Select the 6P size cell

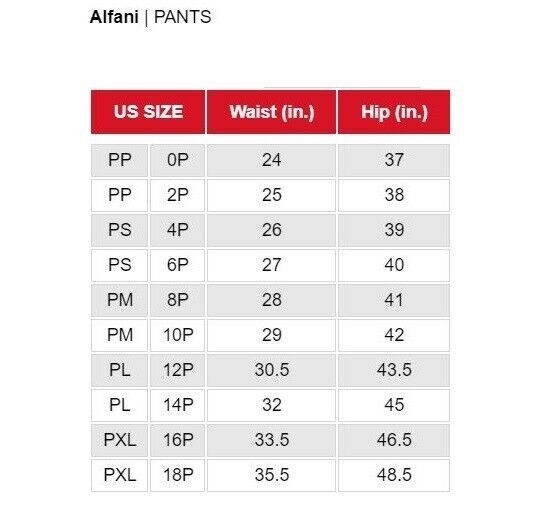click(178, 265)
